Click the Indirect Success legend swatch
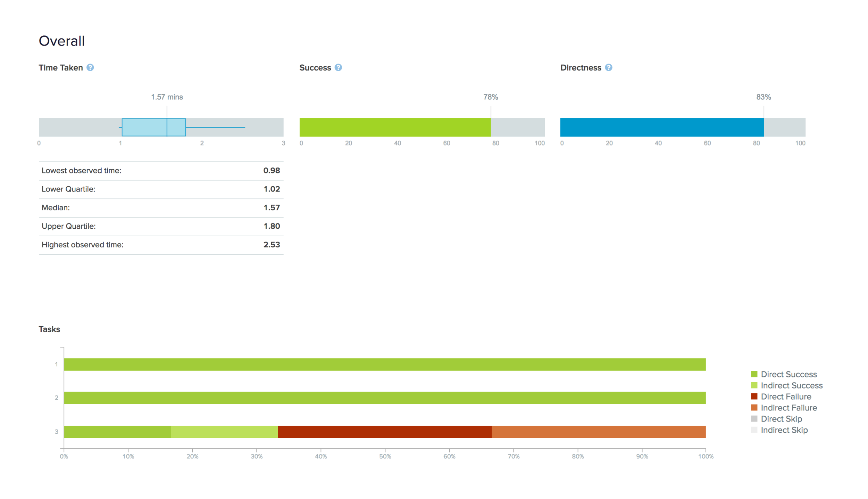Viewport: 868px width, 499px height. tap(754, 385)
